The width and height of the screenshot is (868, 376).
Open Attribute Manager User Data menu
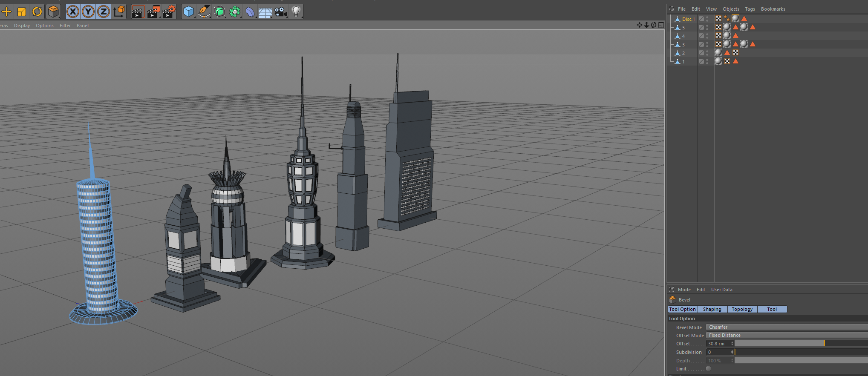point(722,290)
